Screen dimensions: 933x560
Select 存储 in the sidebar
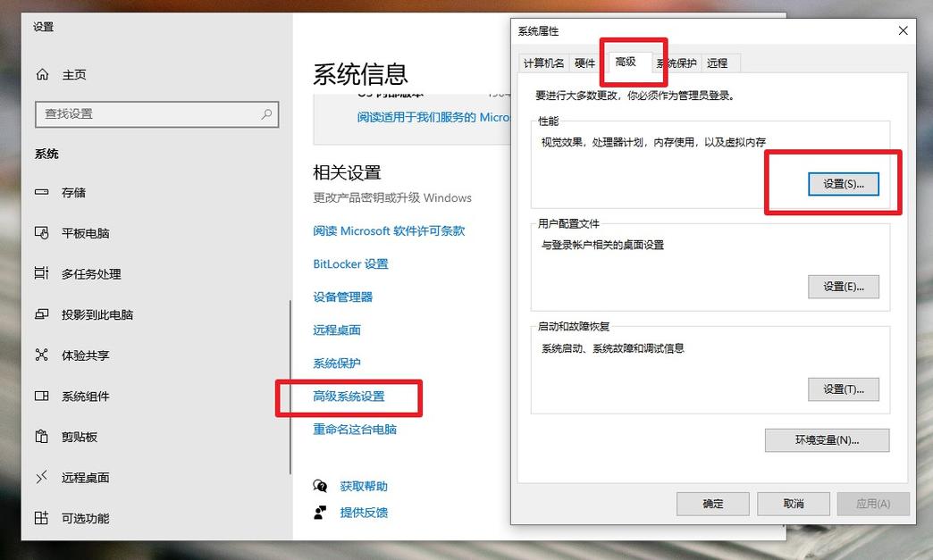pos(73,193)
